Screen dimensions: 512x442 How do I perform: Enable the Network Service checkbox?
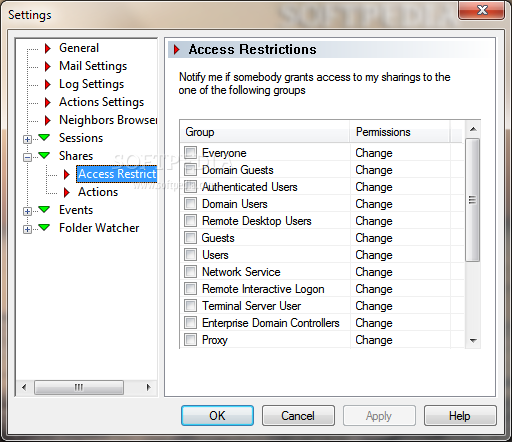[x=190, y=272]
